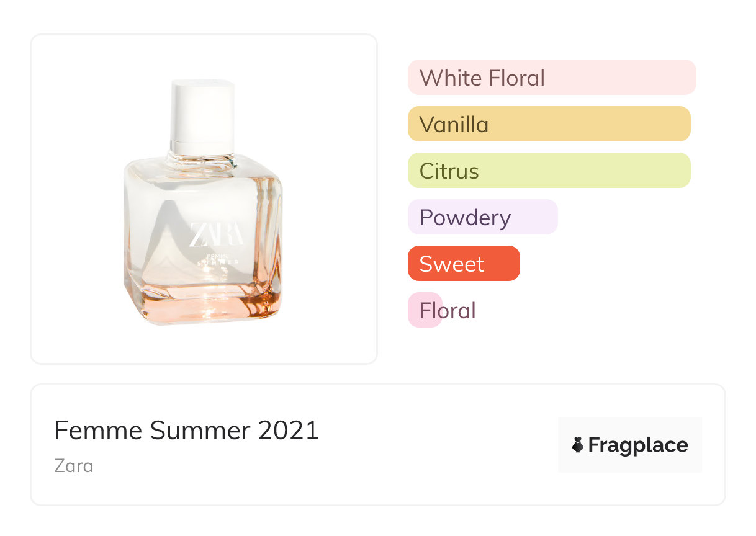This screenshot has height=536, width=756.
Task: Click the orange Sweet accord bar
Action: point(463,264)
